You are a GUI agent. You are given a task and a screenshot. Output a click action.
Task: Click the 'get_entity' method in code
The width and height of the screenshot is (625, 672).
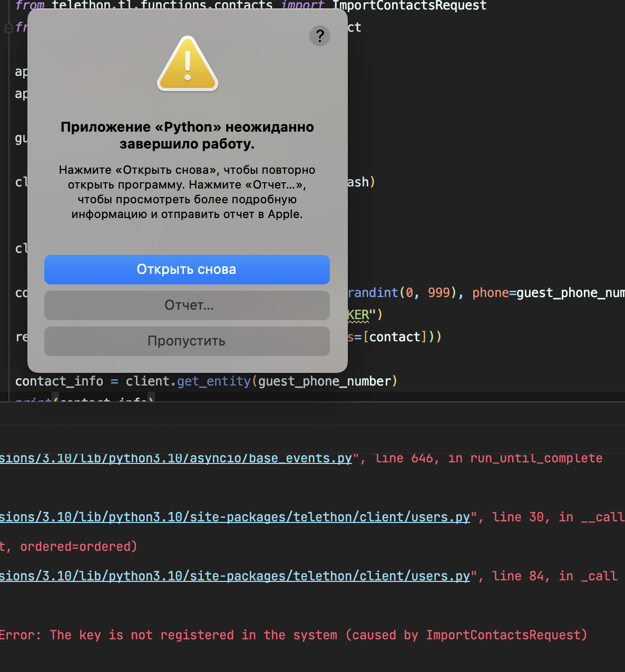tap(214, 381)
